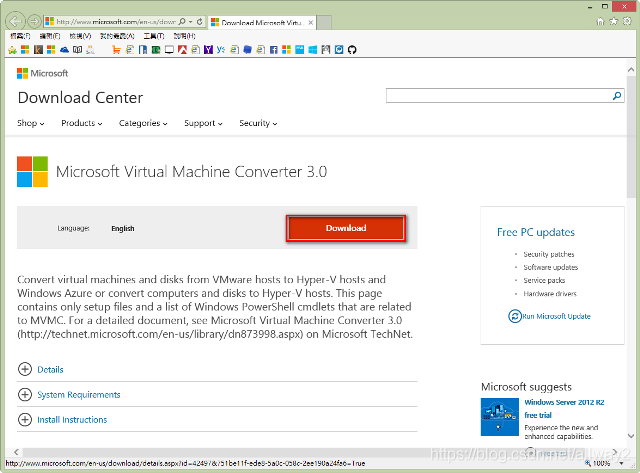640x473 pixels.
Task: Click the Hardware drivers list item
Action: (x=550, y=294)
